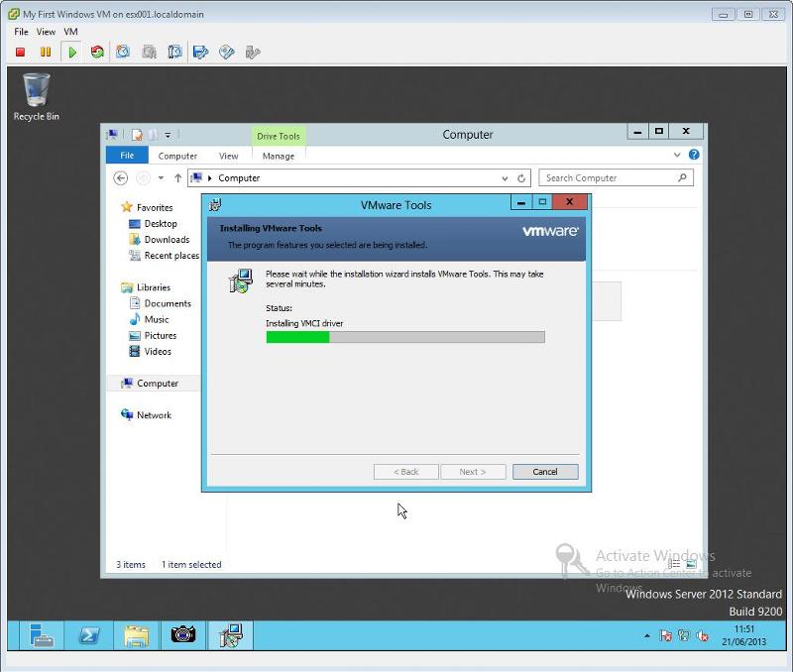Click the Take Snapshot clock icon
Image resolution: width=793 pixels, height=672 pixels.
click(123, 52)
